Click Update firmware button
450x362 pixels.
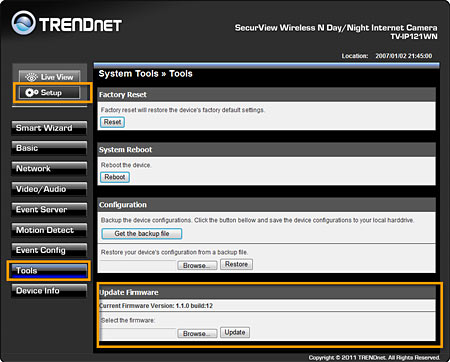coord(235,332)
